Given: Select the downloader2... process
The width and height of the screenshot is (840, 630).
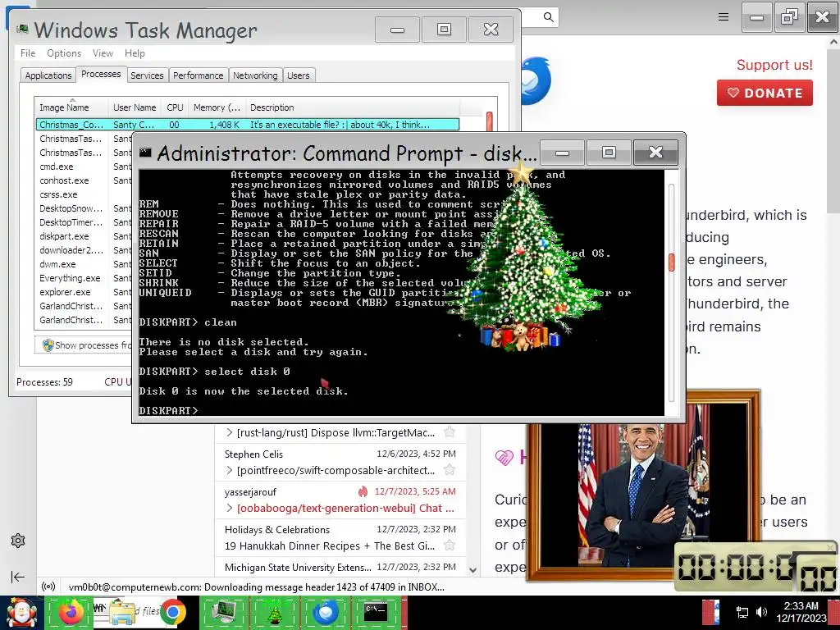Looking at the screenshot, I should (71, 250).
